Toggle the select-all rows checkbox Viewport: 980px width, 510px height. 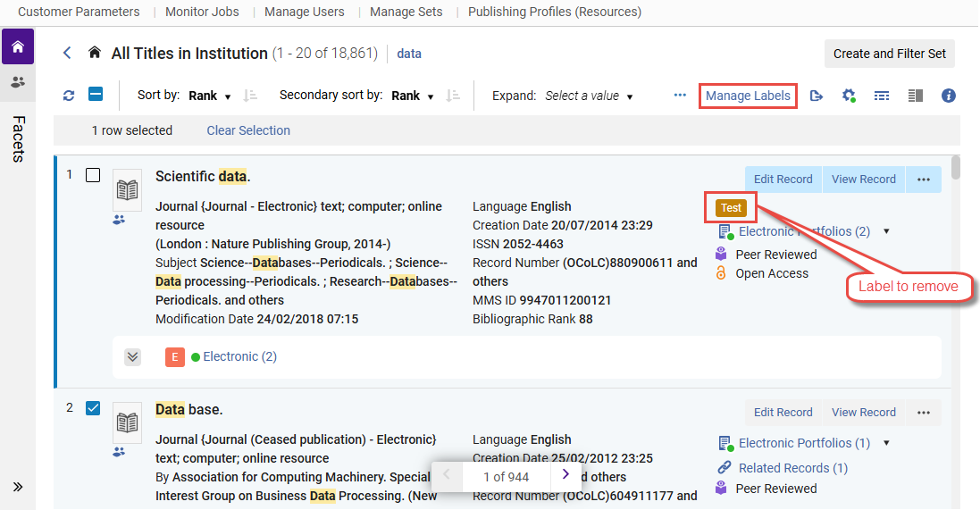(x=96, y=95)
